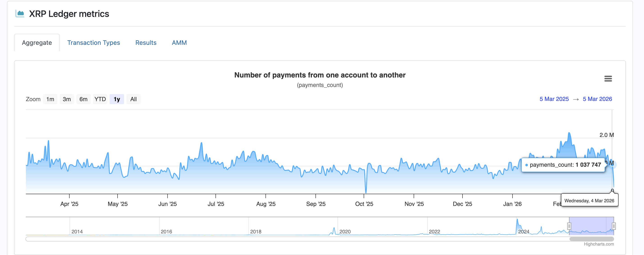The width and height of the screenshot is (644, 255).
Task: Open the Highcharts.com credit link
Action: [599, 244]
